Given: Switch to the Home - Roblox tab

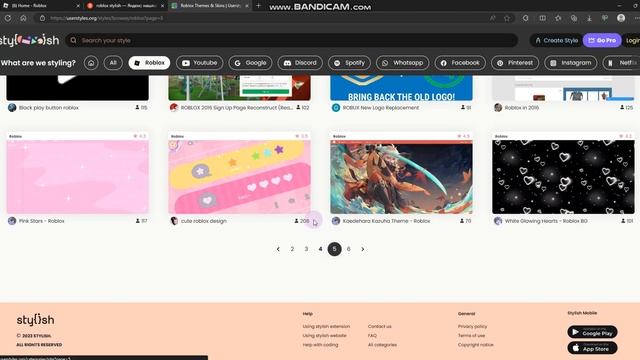Looking at the screenshot, I should pyautogui.click(x=41, y=6).
